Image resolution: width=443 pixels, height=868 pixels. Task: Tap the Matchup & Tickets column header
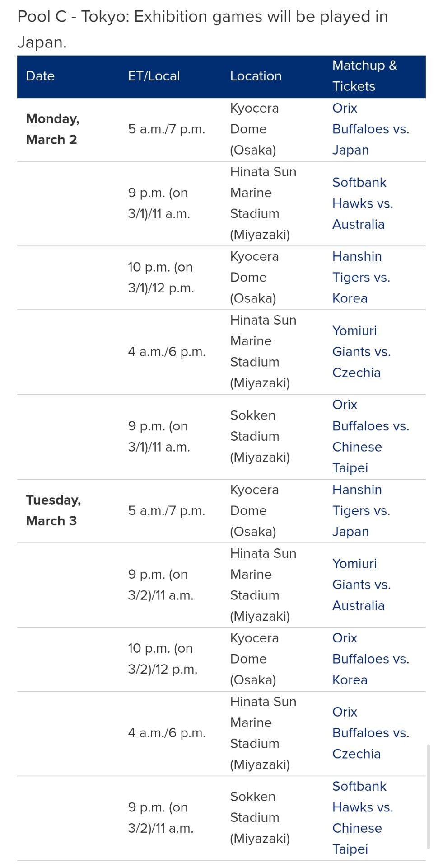[x=364, y=76]
